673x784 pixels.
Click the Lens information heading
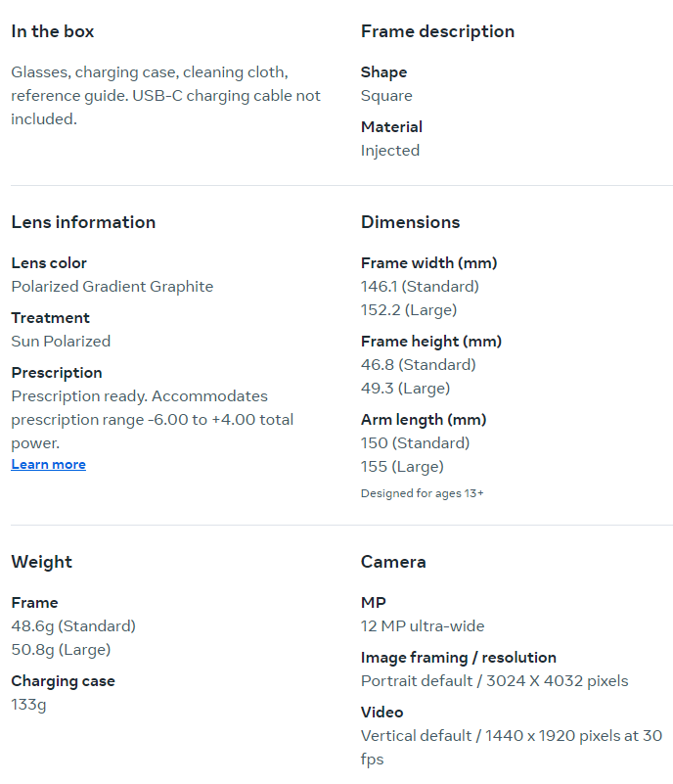83,222
